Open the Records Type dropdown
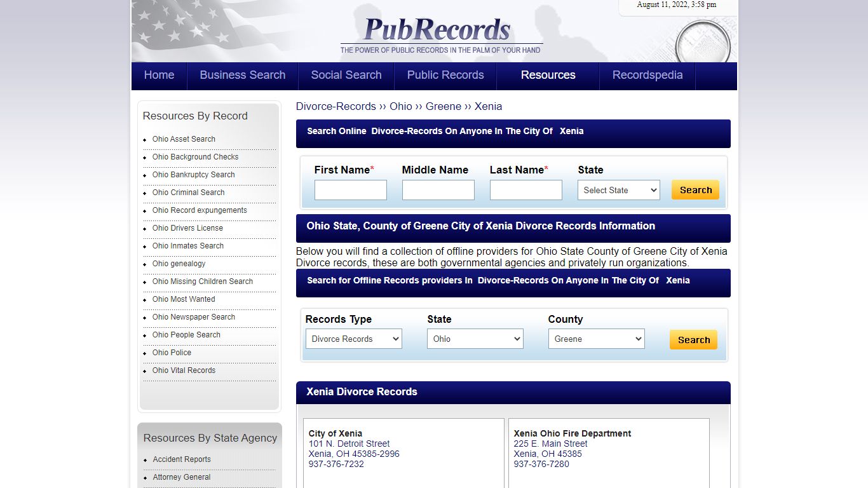This screenshot has width=868, height=488. point(354,339)
